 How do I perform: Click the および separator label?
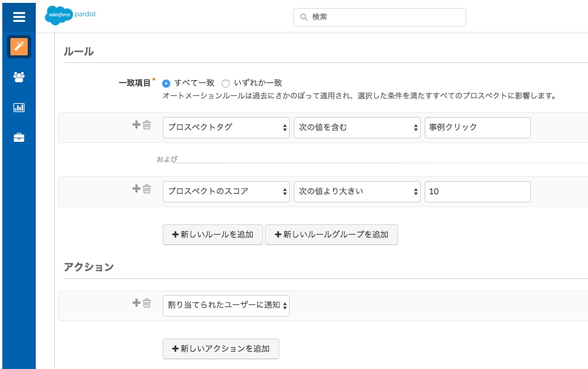[x=167, y=159]
